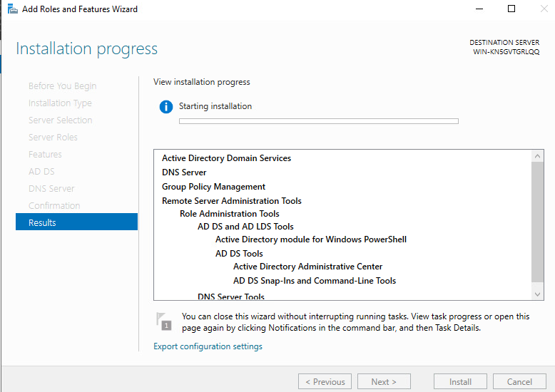The width and height of the screenshot is (555, 392).
Task: Select the DNS Server step in the sidebar
Action: coord(51,189)
